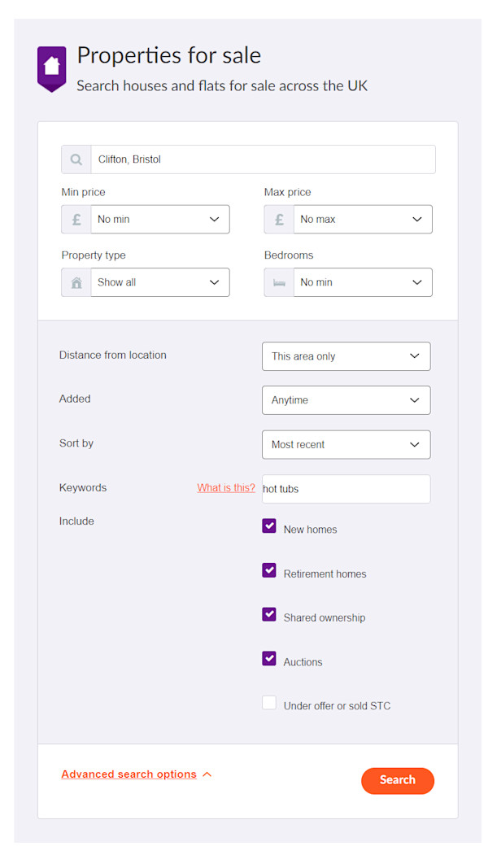Screen dimensions: 488x868
Task: Click the house icon beside Property type
Action: point(76,282)
